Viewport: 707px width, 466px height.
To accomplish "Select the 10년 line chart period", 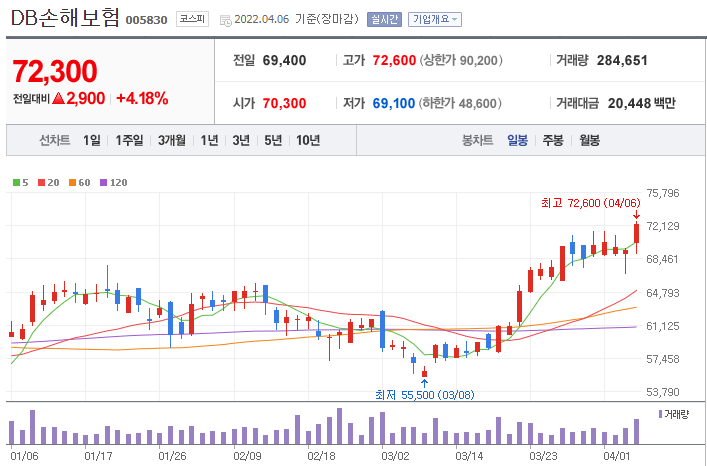I will point(308,140).
